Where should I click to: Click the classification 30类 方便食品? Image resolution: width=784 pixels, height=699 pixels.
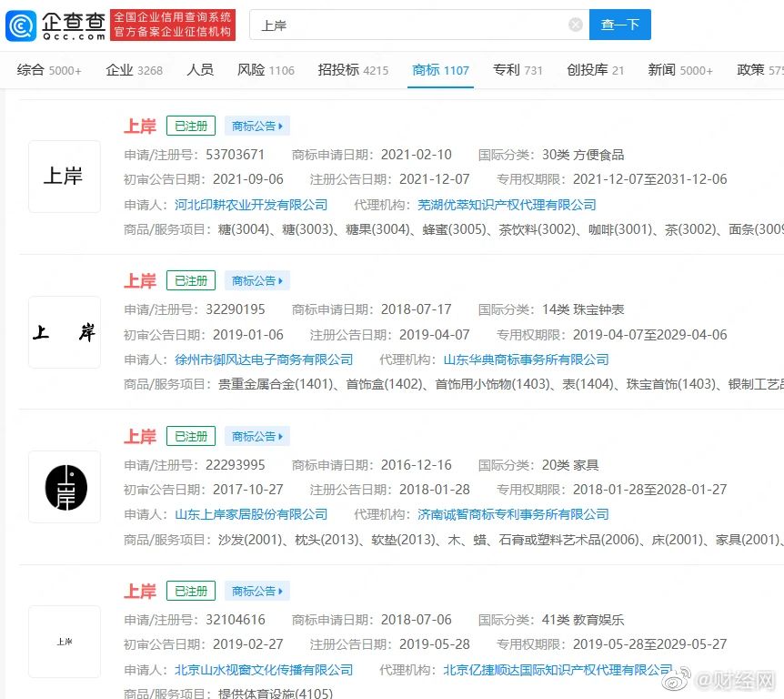pyautogui.click(x=583, y=155)
